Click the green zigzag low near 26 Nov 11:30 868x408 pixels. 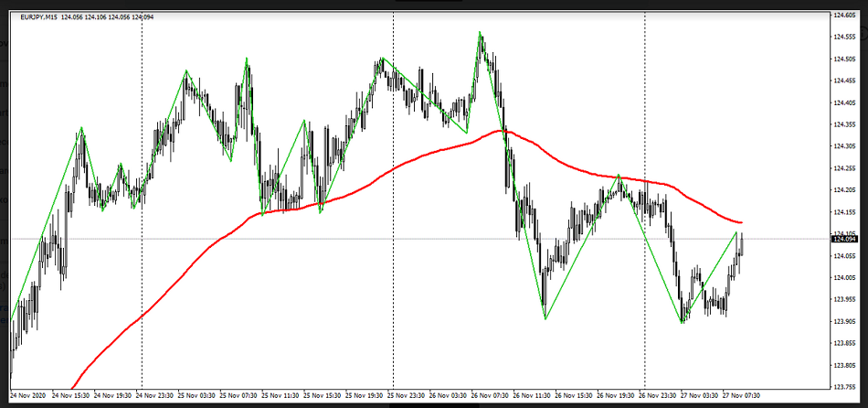pos(545,318)
